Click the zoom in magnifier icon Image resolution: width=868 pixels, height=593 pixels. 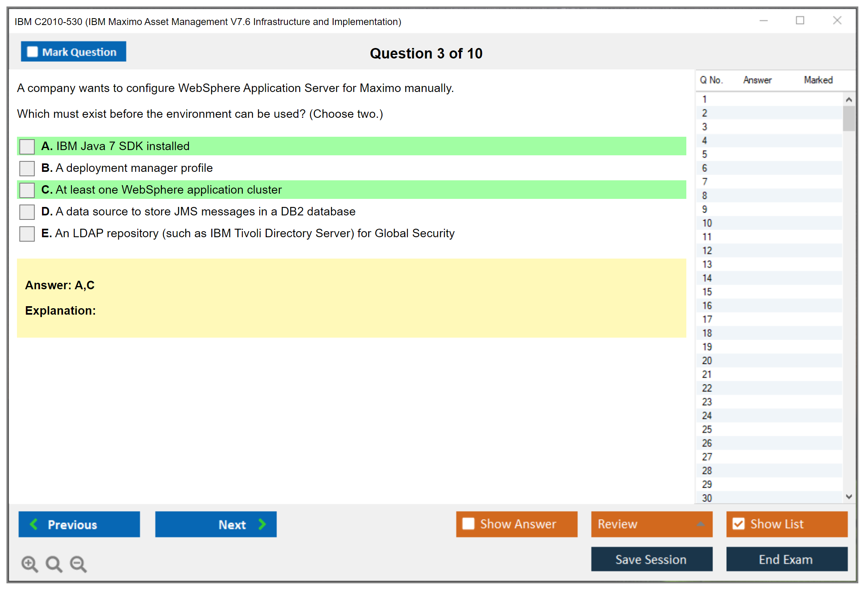click(x=29, y=564)
